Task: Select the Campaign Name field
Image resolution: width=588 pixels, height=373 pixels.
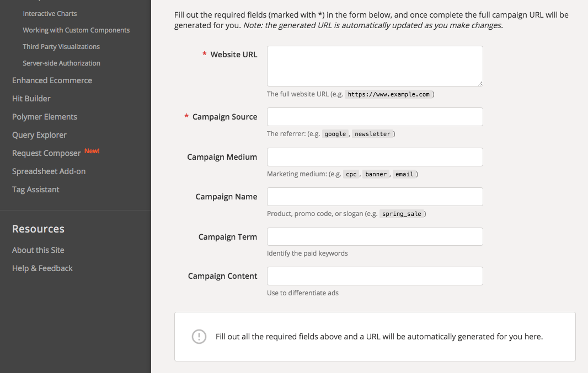Action: 375,196
